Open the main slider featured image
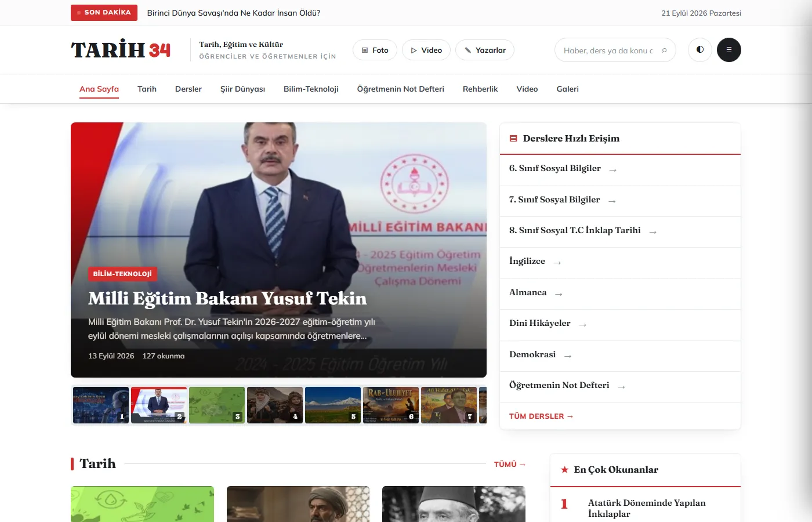Screen dimensions: 812x522 [278, 250]
